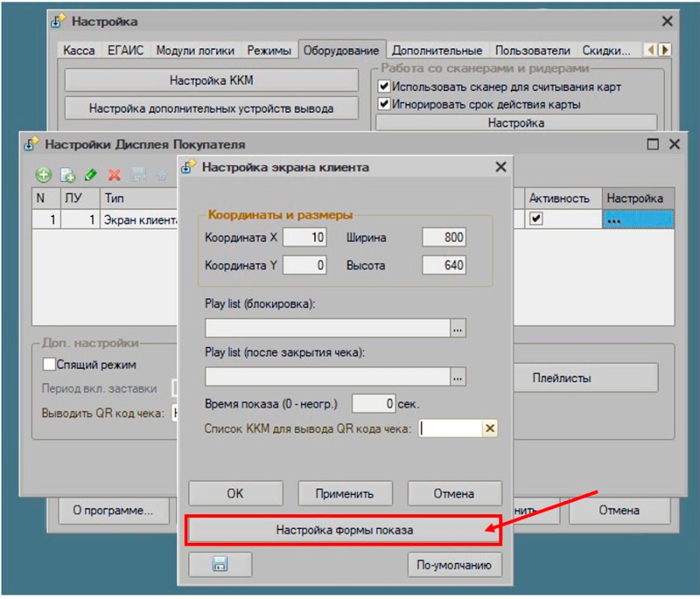Browse the after-receipt Play list ellipsis button
The width and height of the screenshot is (700, 599).
pos(457,377)
